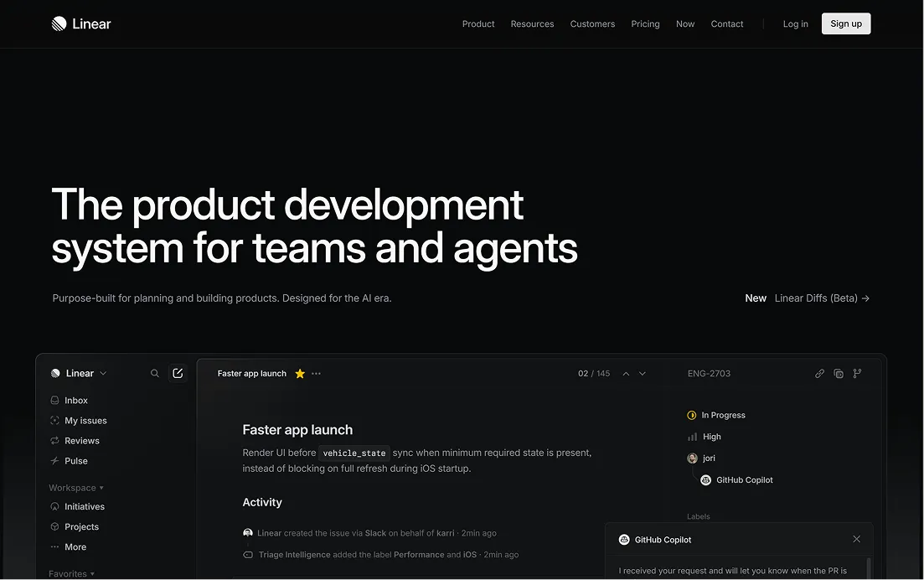Click the copy link icon

819,373
